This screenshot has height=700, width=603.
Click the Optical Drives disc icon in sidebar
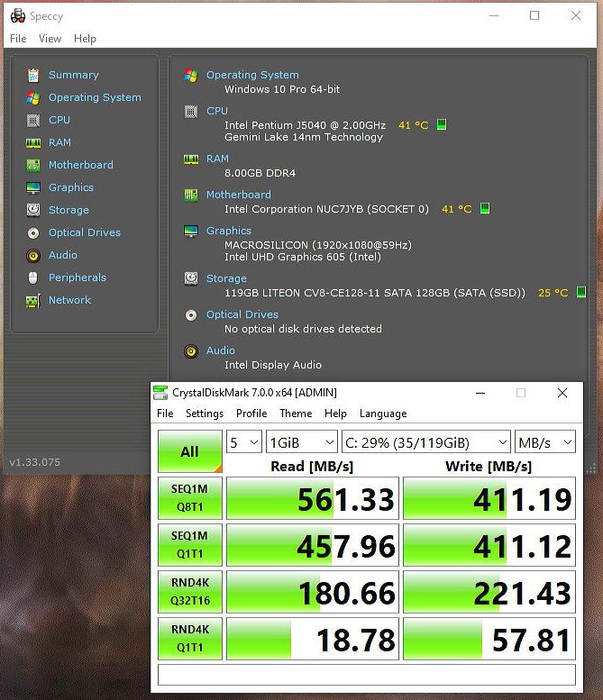(x=33, y=232)
